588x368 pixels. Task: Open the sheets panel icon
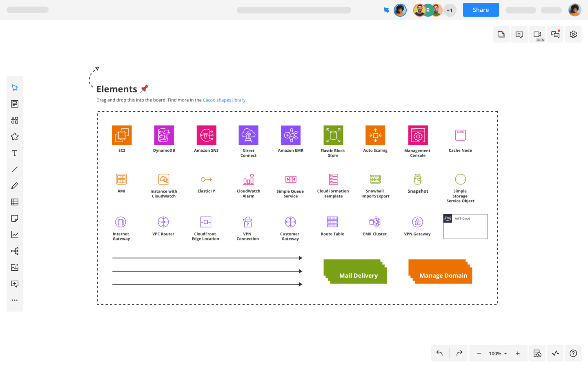[x=501, y=34]
